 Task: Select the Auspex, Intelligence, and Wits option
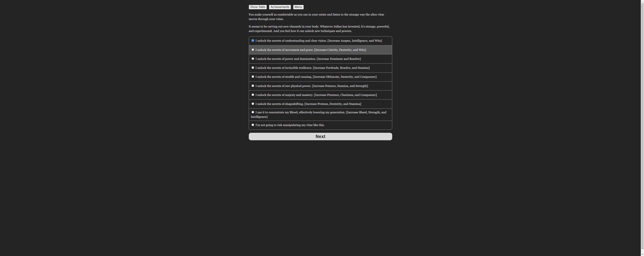coord(320,41)
